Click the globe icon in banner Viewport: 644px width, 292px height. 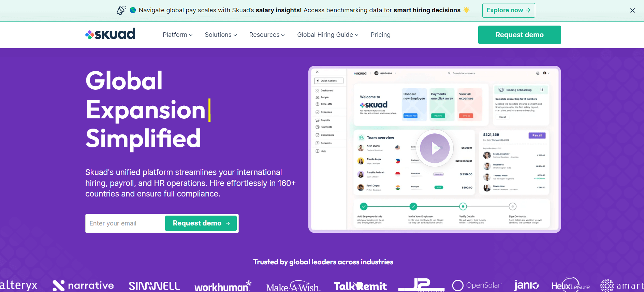pyautogui.click(x=133, y=10)
